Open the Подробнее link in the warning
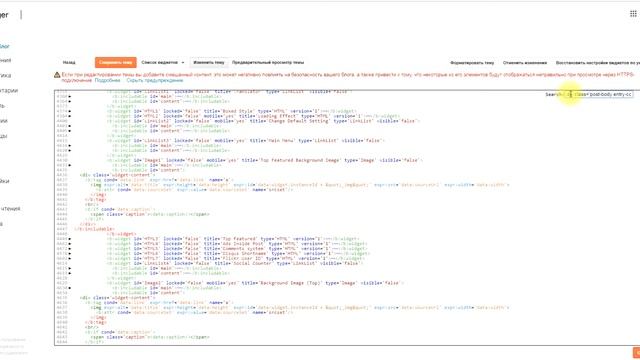The width and height of the screenshot is (640, 360). 107,80
